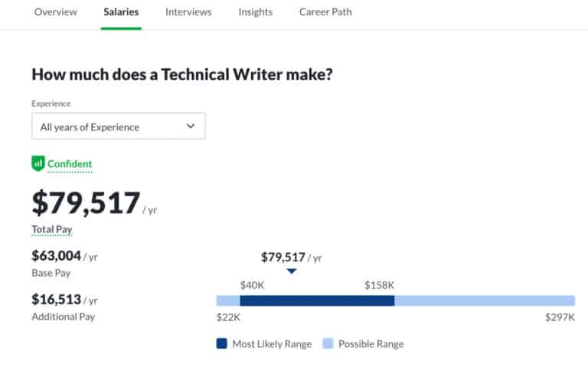Select the Salaries tab
Image resolution: width=588 pixels, height=368 pixels.
(121, 12)
